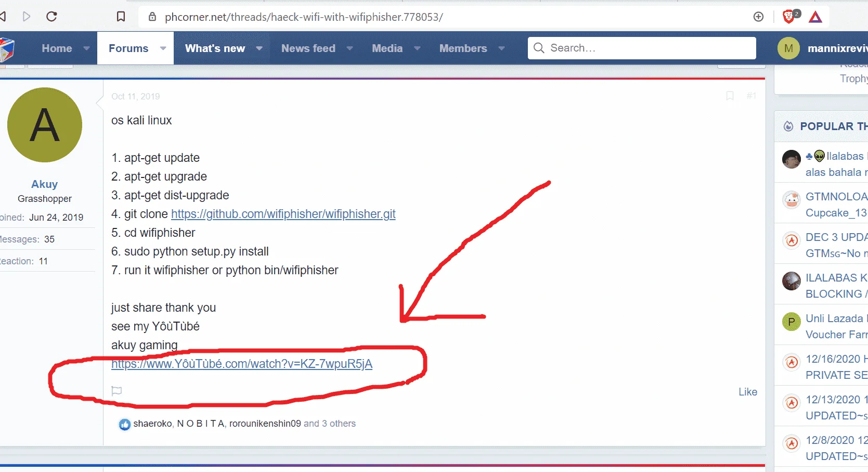Click the site lock icon

152,17
